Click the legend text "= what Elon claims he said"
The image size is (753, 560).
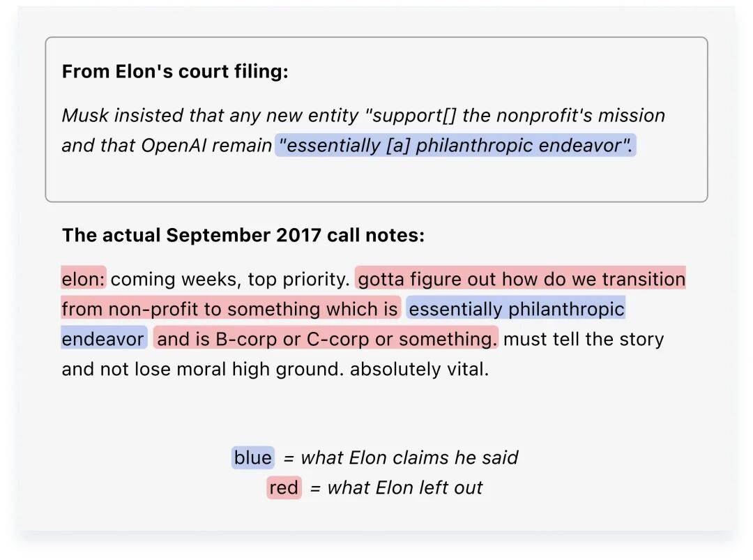401,457
